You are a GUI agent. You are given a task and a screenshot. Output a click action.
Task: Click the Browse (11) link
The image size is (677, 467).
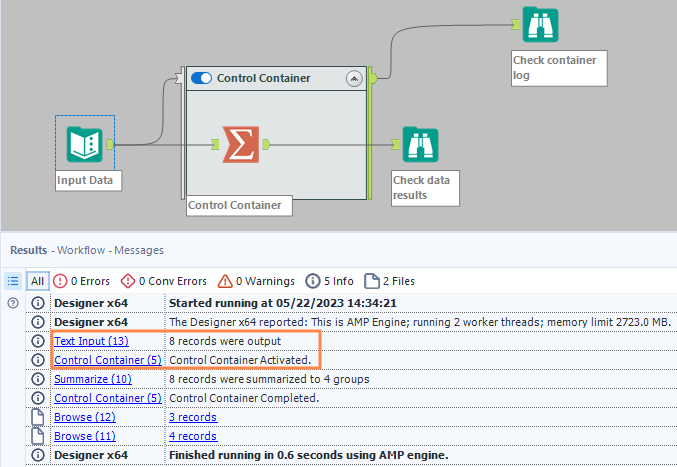(x=84, y=436)
